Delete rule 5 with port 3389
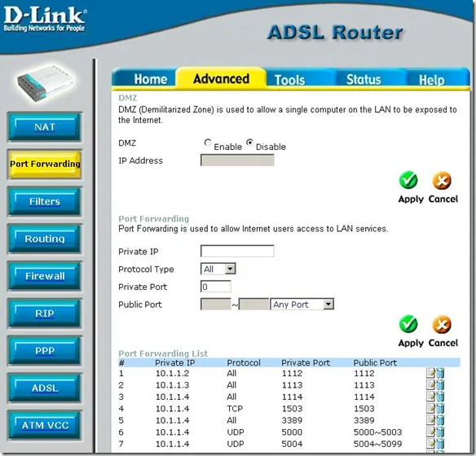This screenshot has height=456, width=476. coord(440,420)
